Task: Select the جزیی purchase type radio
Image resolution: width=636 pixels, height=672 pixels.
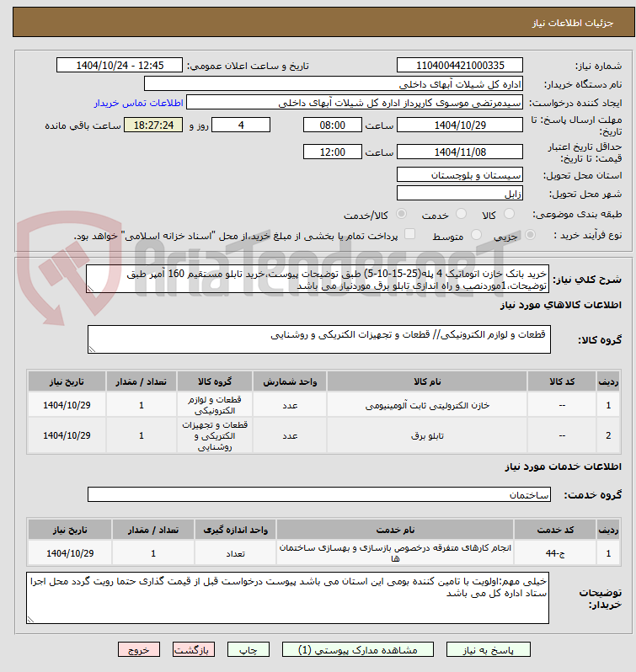Action: (x=530, y=234)
